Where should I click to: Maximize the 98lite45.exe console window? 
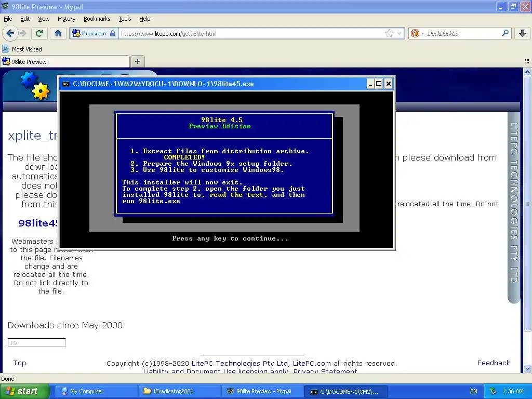pyautogui.click(x=379, y=84)
